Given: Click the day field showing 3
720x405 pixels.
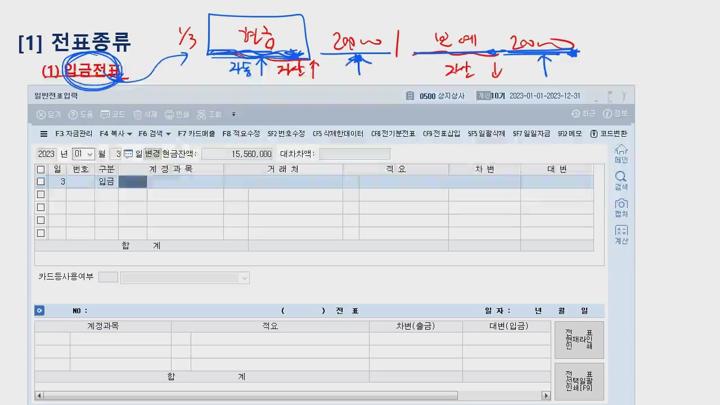Looking at the screenshot, I should click(115, 154).
